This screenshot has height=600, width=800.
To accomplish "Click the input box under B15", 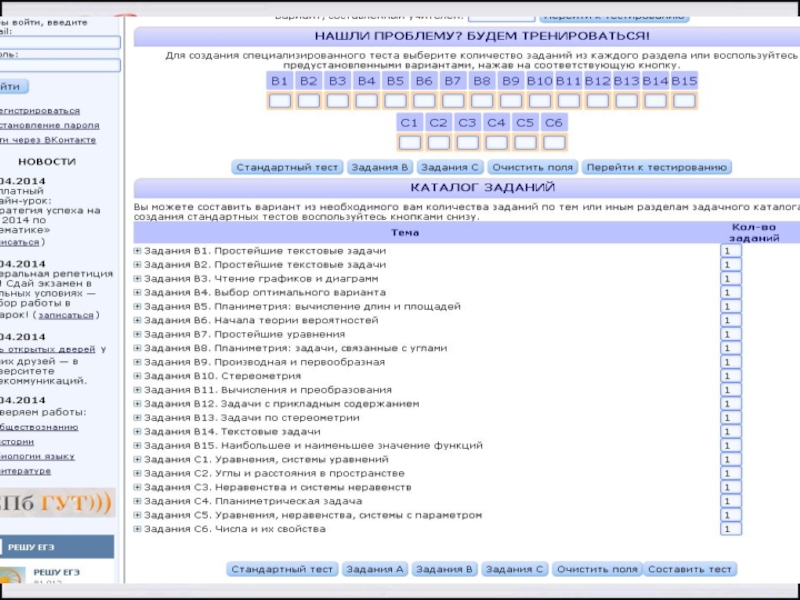I will pyautogui.click(x=684, y=101).
